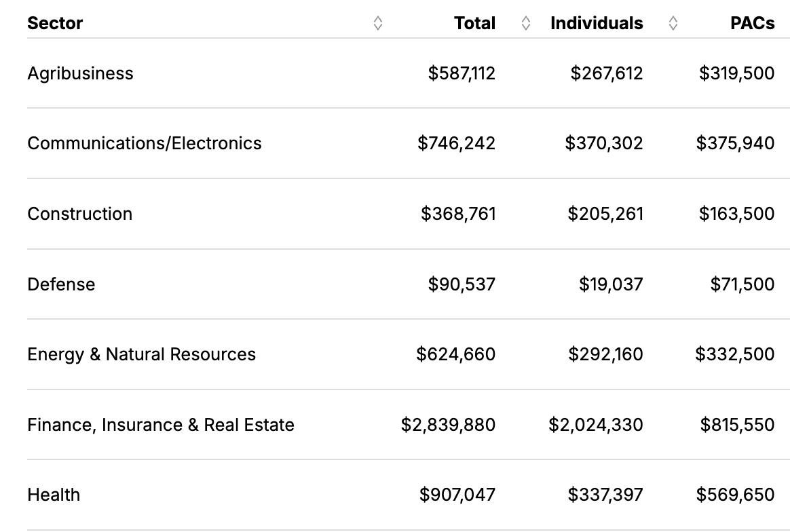The width and height of the screenshot is (790, 532).
Task: Click Finance, Insurance & Real Estate label
Action: point(161,425)
